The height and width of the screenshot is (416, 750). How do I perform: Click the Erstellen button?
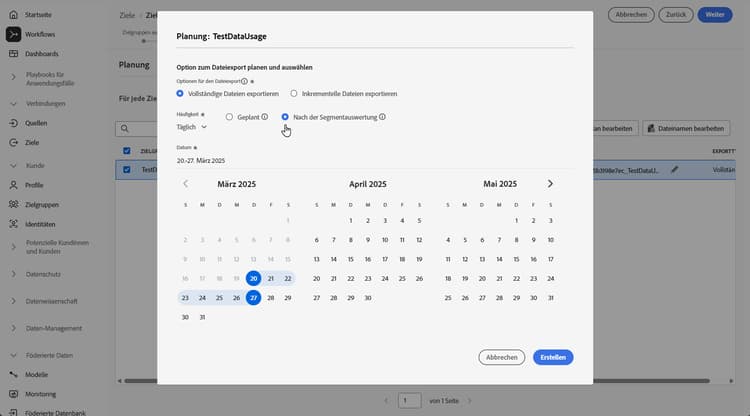click(x=553, y=357)
